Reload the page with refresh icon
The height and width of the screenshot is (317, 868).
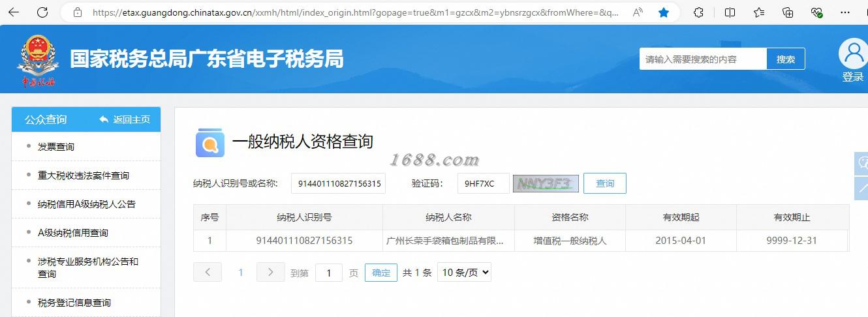42,12
